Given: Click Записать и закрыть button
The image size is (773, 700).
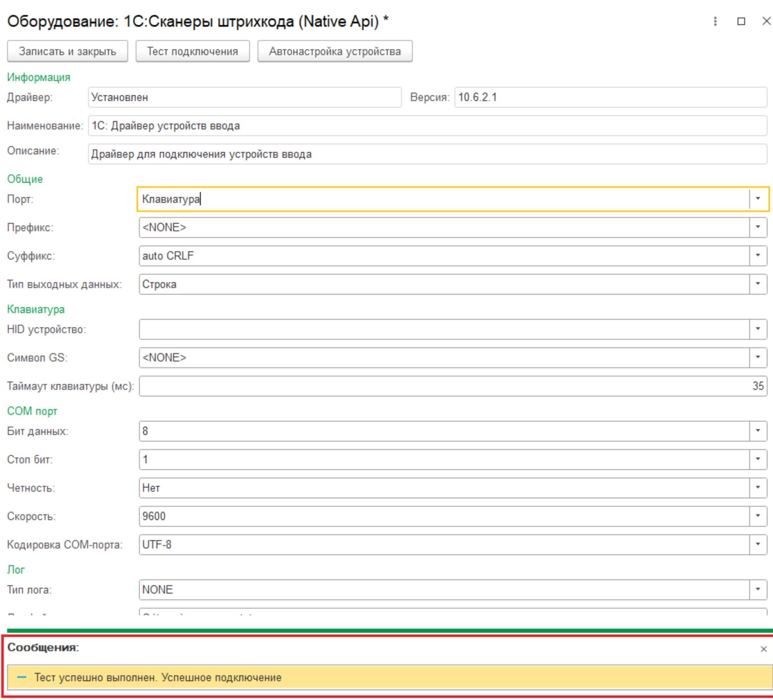Looking at the screenshot, I should [x=68, y=51].
